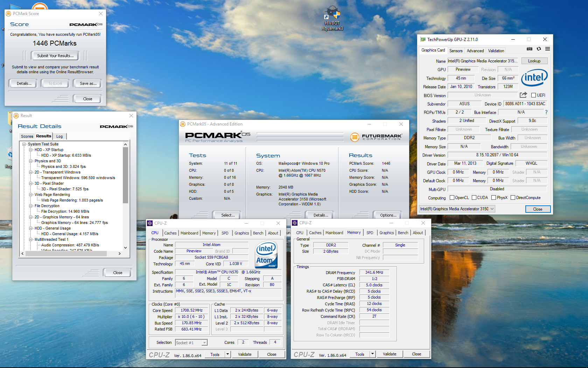Screen dimensions: 588x368
Task: Open the Socket #1 selection dropdown
Action: tap(191, 342)
